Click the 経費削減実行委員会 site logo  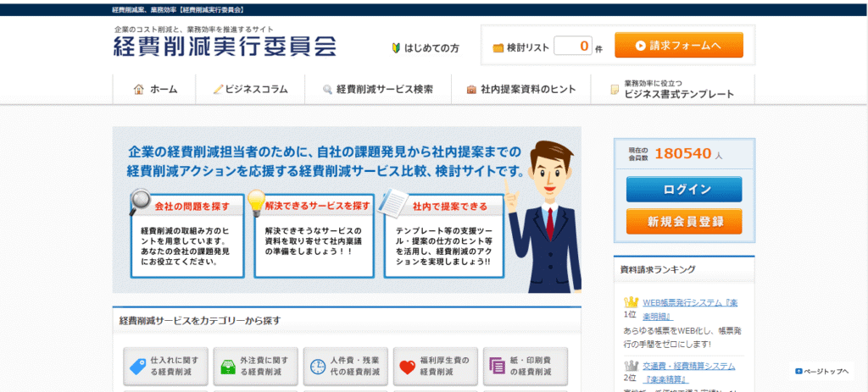click(x=225, y=47)
